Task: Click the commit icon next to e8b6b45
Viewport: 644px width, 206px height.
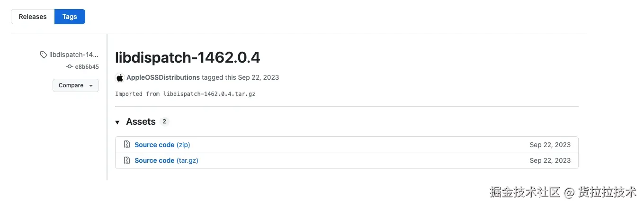Action: click(x=69, y=67)
